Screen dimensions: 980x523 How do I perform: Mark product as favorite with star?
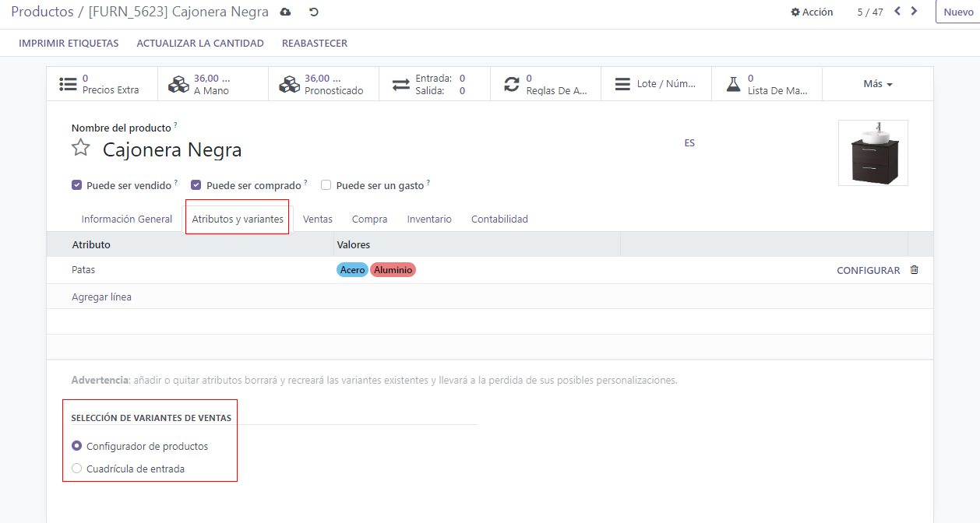pos(81,148)
